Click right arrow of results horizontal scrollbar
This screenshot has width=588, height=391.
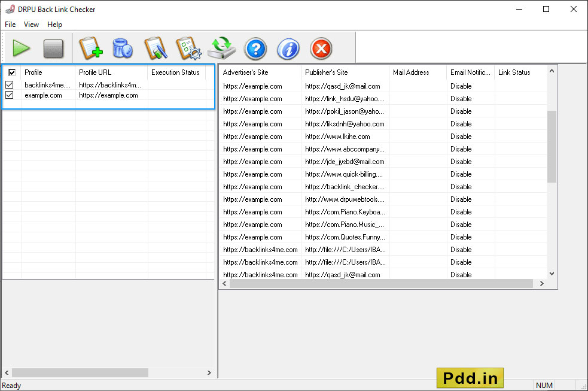click(x=541, y=284)
